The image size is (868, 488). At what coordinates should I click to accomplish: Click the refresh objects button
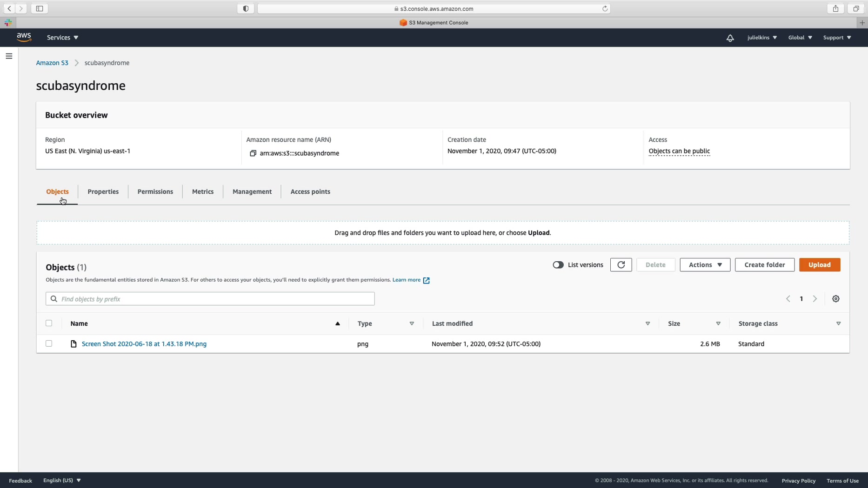tap(621, 265)
